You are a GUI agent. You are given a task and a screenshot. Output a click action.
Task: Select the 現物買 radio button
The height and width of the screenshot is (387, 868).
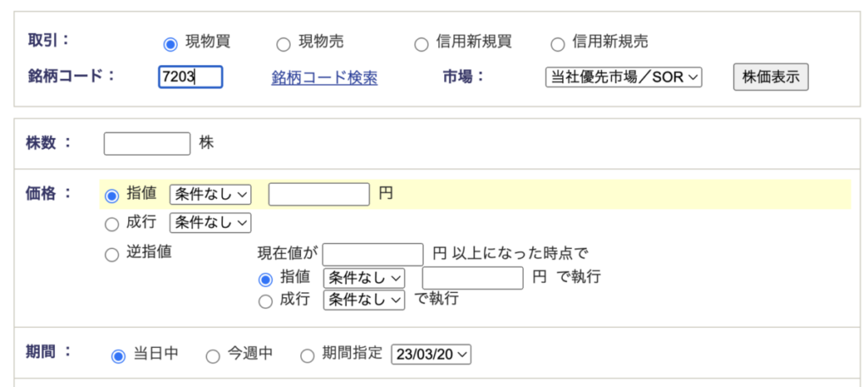pyautogui.click(x=171, y=44)
